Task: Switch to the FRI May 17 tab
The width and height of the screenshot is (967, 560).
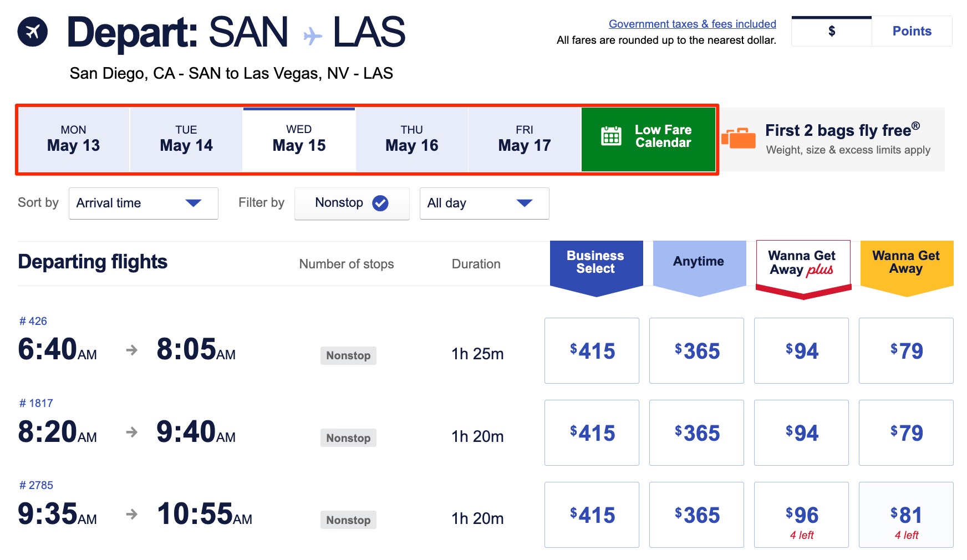Action: pos(523,139)
